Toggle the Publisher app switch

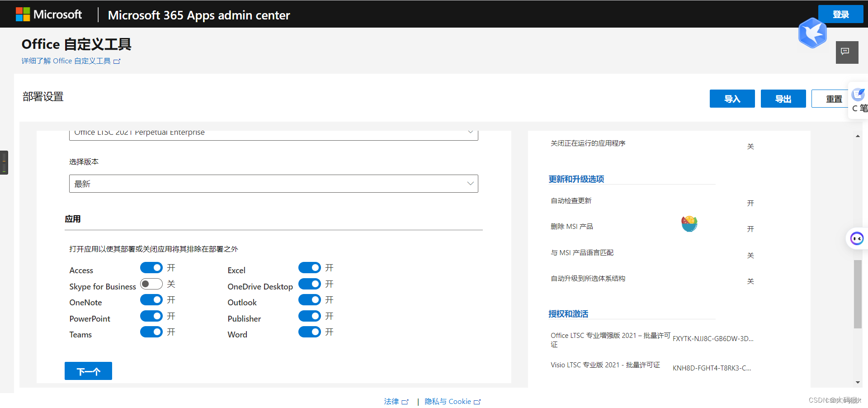tap(310, 316)
